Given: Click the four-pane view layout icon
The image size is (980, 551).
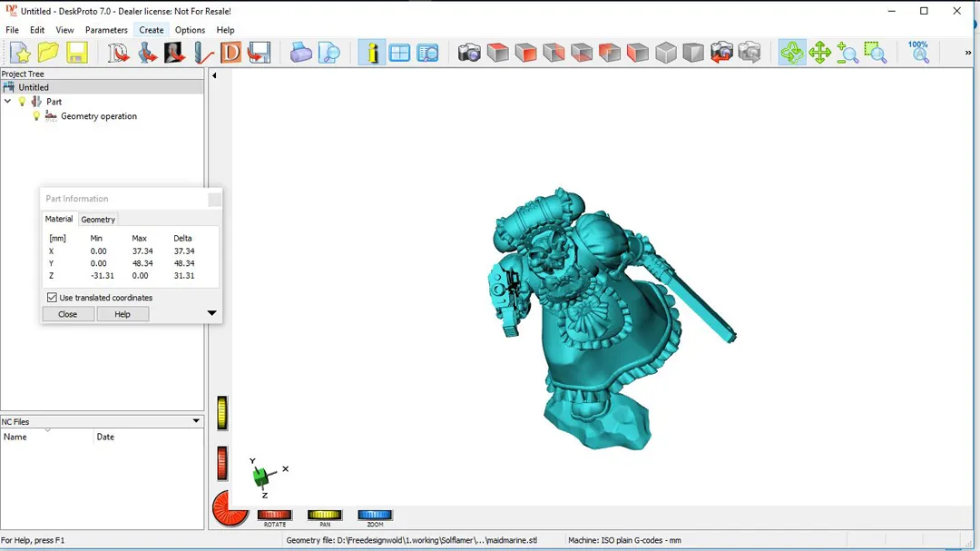Looking at the screenshot, I should pyautogui.click(x=399, y=53).
